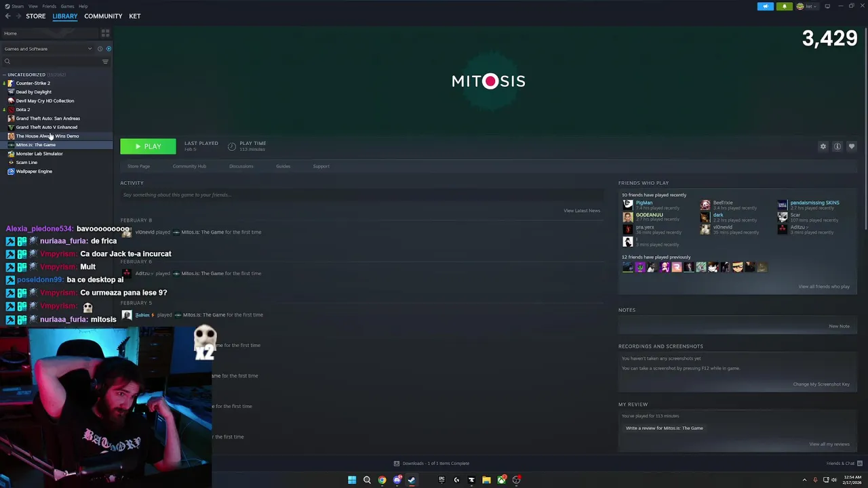This screenshot has width=868, height=488.
Task: Toggle the ready-to-play filter icon
Action: (108, 49)
